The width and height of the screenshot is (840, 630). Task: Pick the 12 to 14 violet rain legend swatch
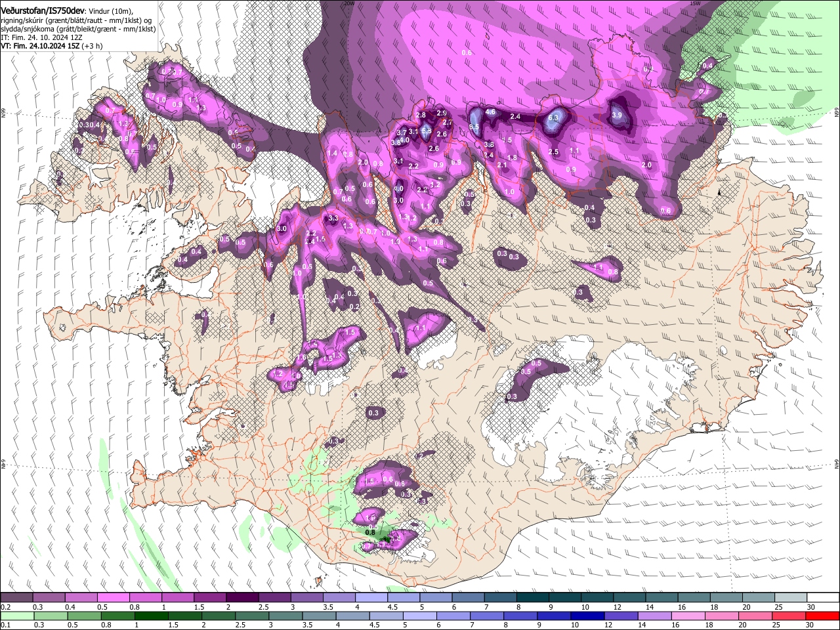pyautogui.click(x=620, y=616)
